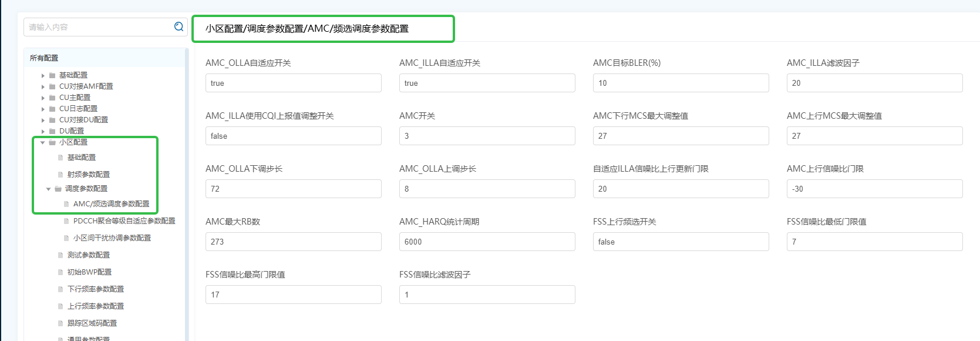Click the AMC目标BLER(%) input field

[681, 83]
